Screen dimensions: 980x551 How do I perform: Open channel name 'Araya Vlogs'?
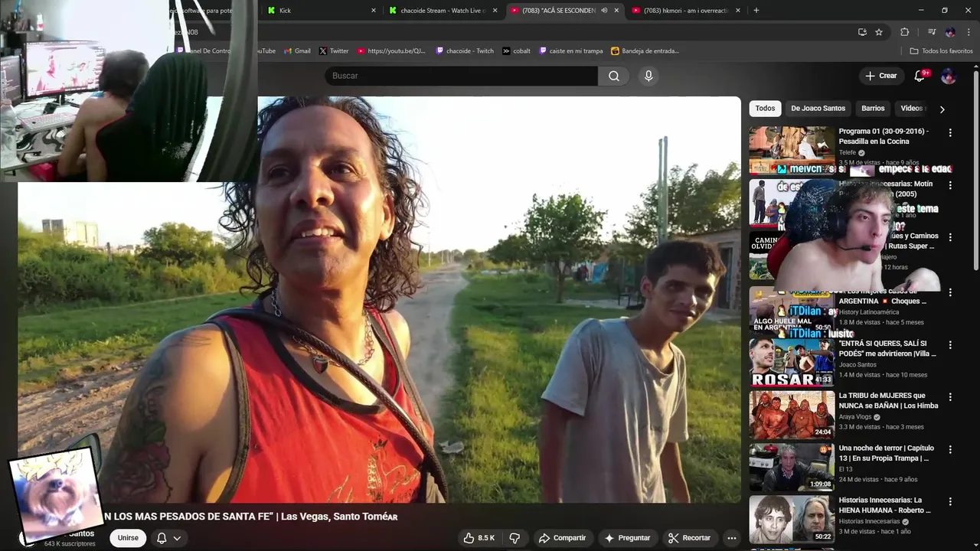pyautogui.click(x=855, y=417)
